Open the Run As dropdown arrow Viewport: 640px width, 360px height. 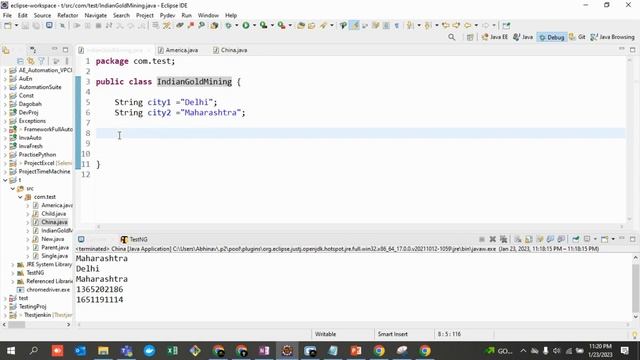[x=254, y=25]
